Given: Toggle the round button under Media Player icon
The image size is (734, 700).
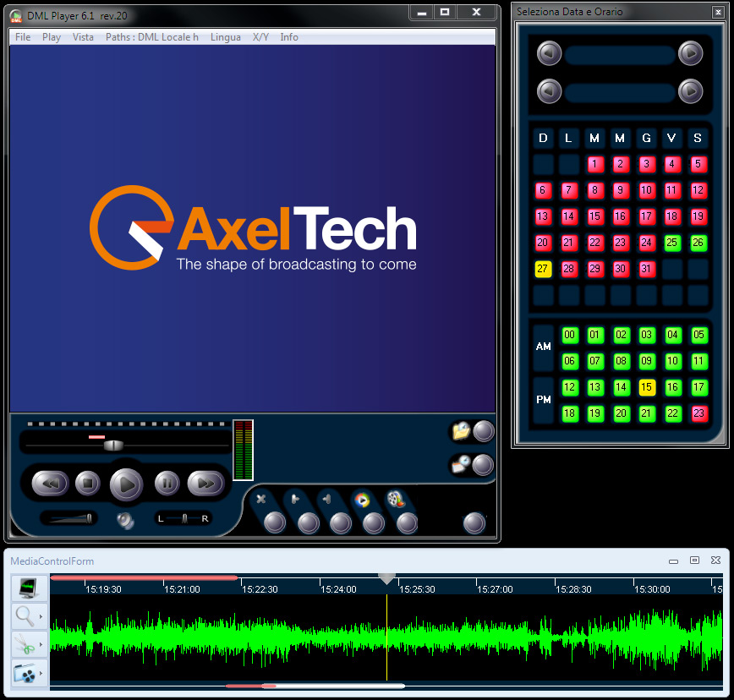Looking at the screenshot, I should pos(373,523).
